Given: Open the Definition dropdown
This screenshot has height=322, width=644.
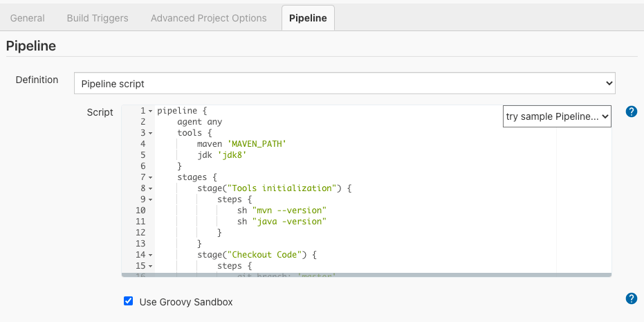Looking at the screenshot, I should [344, 83].
